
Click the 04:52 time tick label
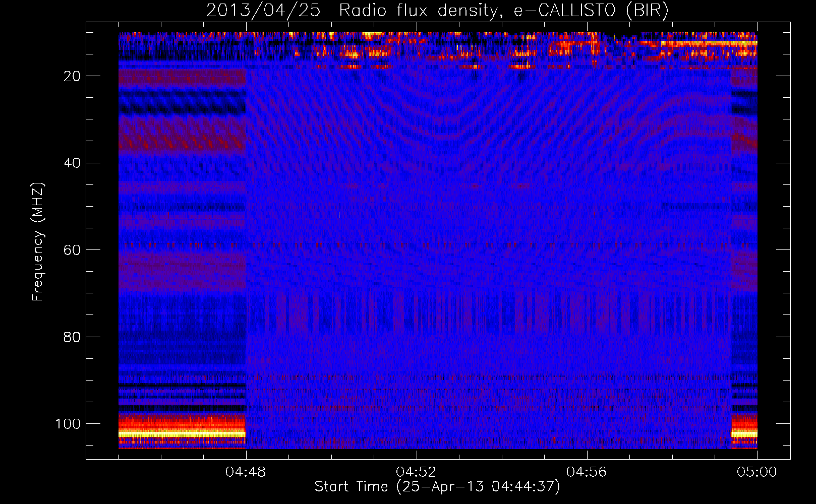point(416,472)
